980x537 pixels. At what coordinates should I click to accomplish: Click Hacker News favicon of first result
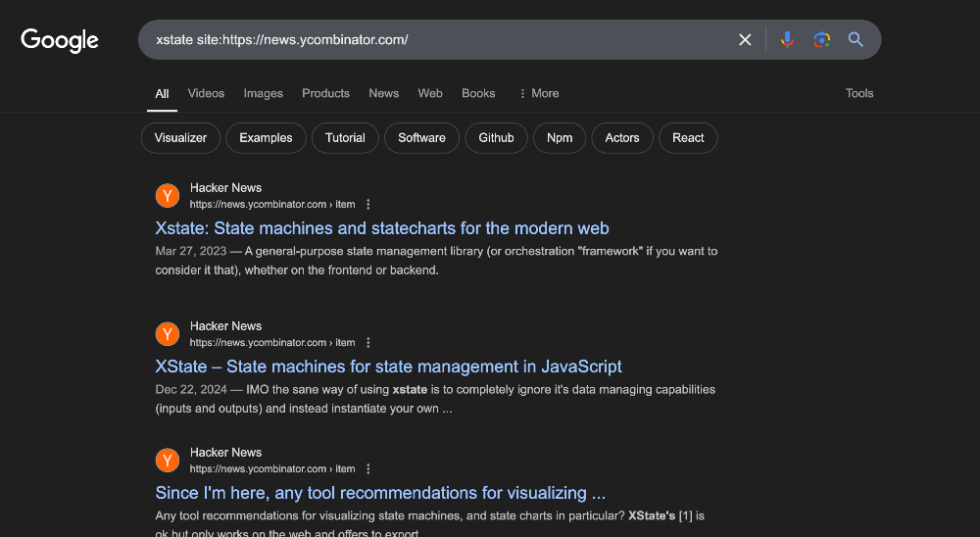point(168,196)
